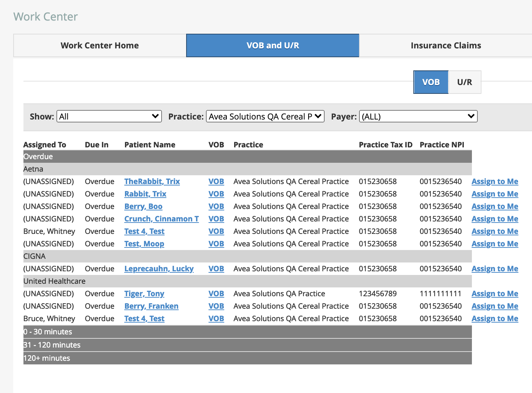Open patient record for TheRabbit, Trix
The image size is (532, 393).
click(152, 181)
